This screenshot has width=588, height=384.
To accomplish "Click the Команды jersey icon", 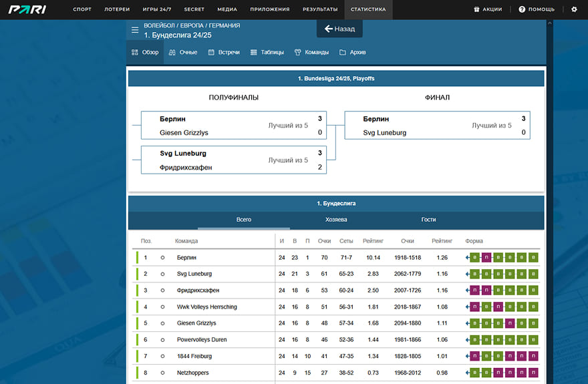I will pyautogui.click(x=298, y=53).
